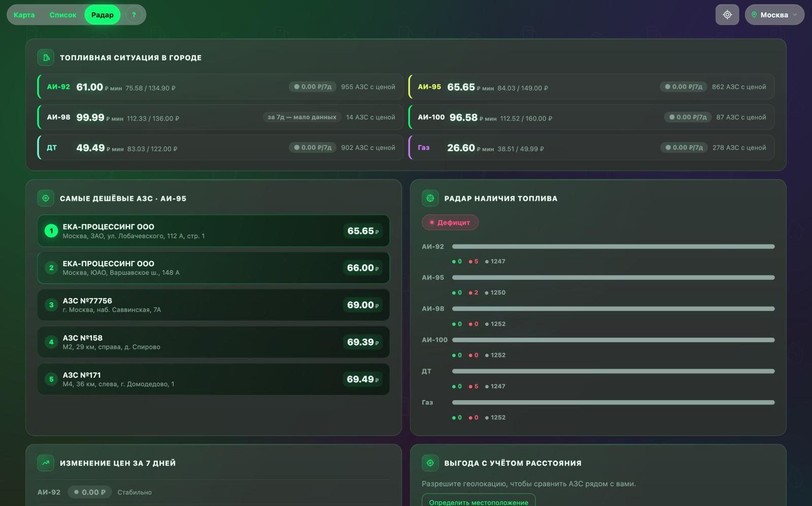This screenshot has width=812, height=506.
Task: Select the ДТ fuel price card
Action: pos(220,148)
